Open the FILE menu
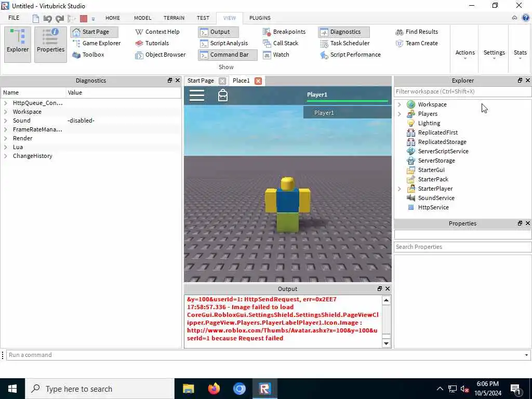 pyautogui.click(x=14, y=18)
